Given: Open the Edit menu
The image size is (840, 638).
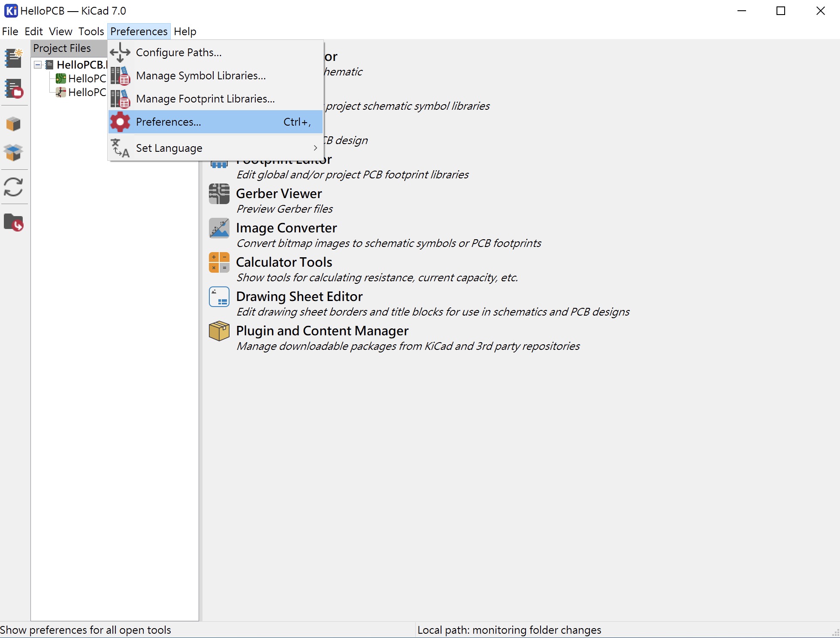Looking at the screenshot, I should pyautogui.click(x=33, y=31).
